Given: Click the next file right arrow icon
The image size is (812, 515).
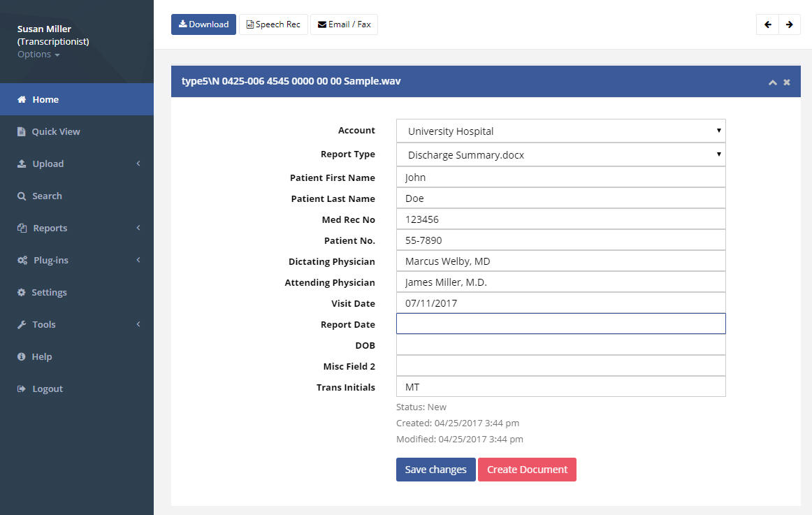Looking at the screenshot, I should pos(789,24).
